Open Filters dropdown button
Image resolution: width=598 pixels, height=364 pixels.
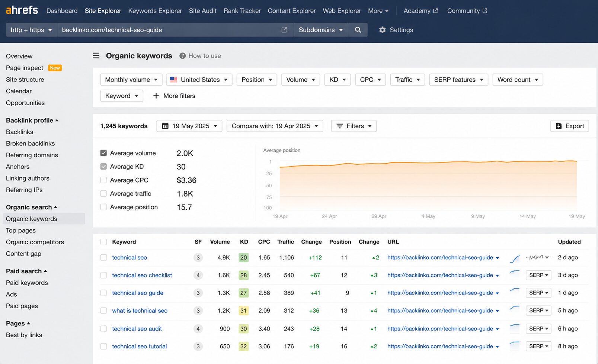pos(354,126)
